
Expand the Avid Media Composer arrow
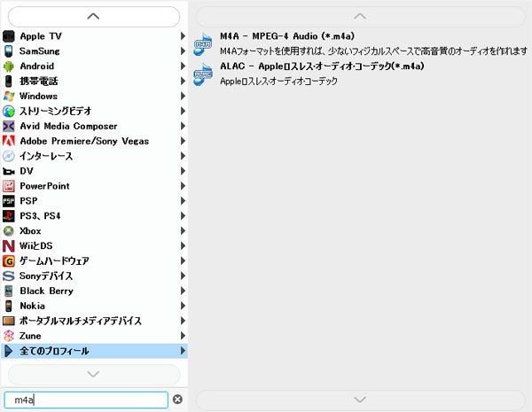[x=183, y=126]
